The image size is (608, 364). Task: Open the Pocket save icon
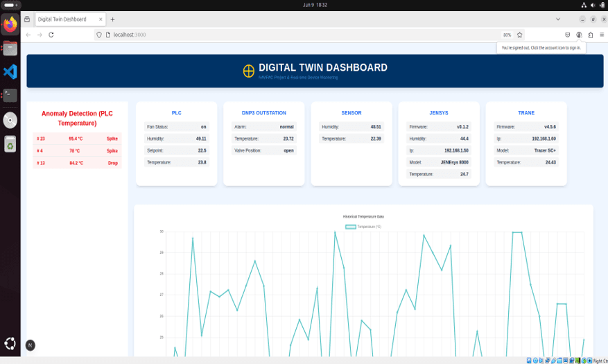coord(567,35)
